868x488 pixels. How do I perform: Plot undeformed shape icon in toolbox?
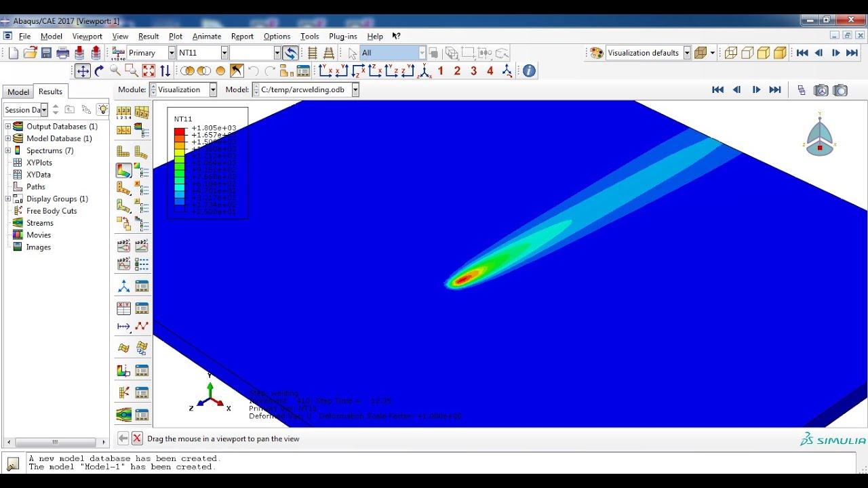tap(124, 152)
